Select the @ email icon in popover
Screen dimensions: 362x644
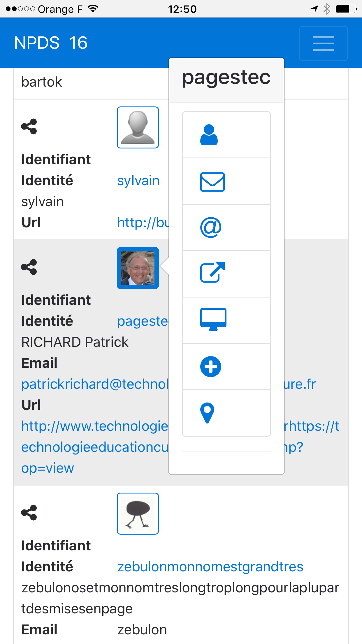tap(211, 228)
